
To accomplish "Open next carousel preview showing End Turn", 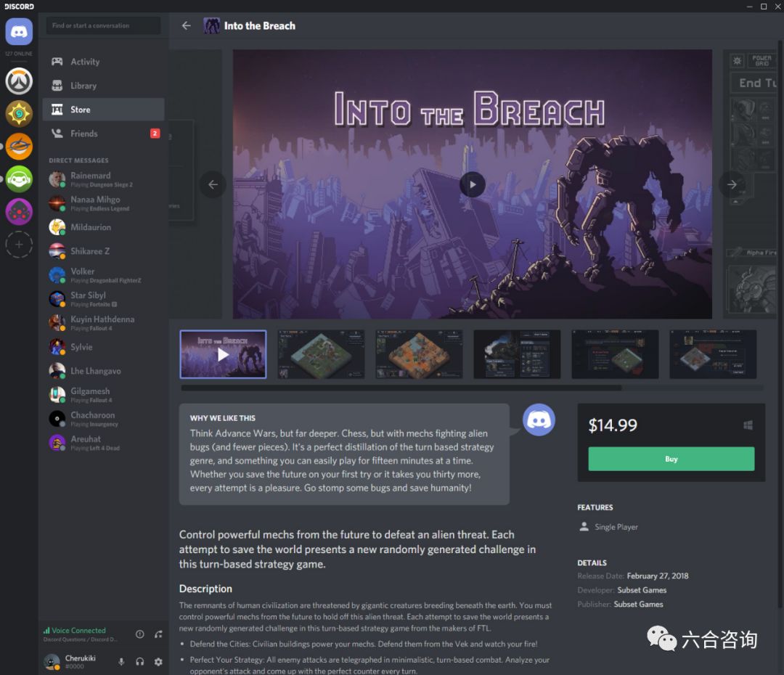I will pyautogui.click(x=751, y=184).
